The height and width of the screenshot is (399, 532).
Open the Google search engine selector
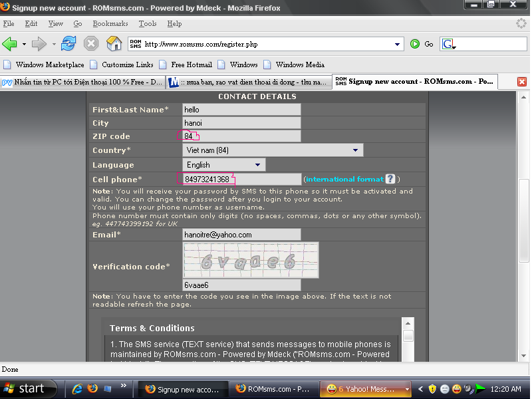coord(448,44)
